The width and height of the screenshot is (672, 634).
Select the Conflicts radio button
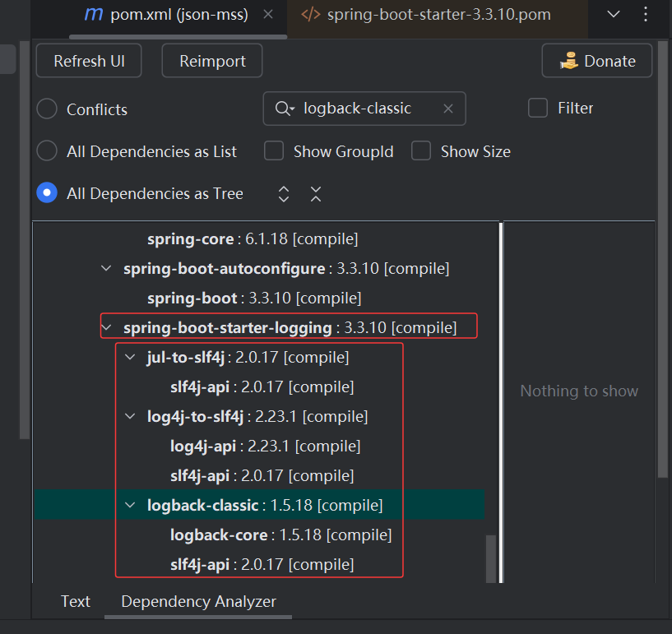[x=46, y=108]
